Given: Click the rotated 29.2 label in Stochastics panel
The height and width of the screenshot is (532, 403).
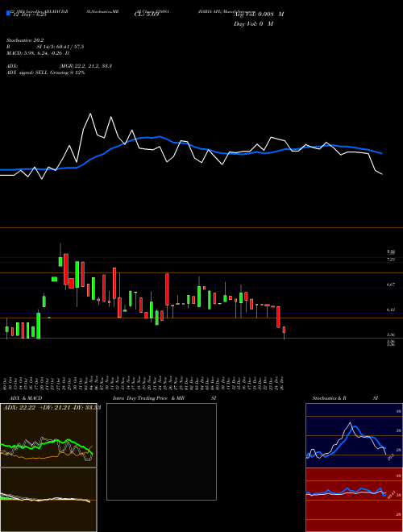Looking at the screenshot, I should tap(390, 457).
